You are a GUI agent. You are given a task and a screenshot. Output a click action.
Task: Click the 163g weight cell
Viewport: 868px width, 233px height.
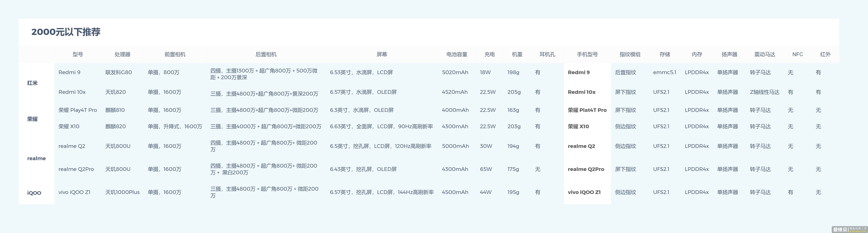[x=513, y=110]
